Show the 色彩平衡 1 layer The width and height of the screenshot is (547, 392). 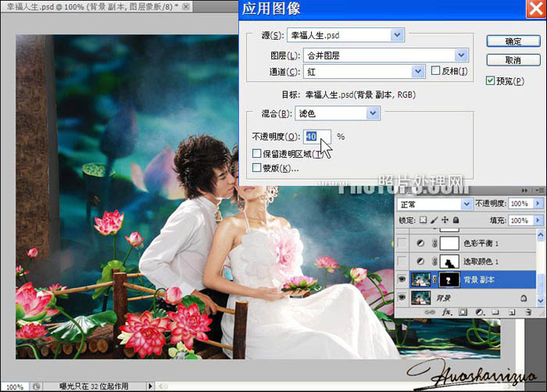point(402,243)
